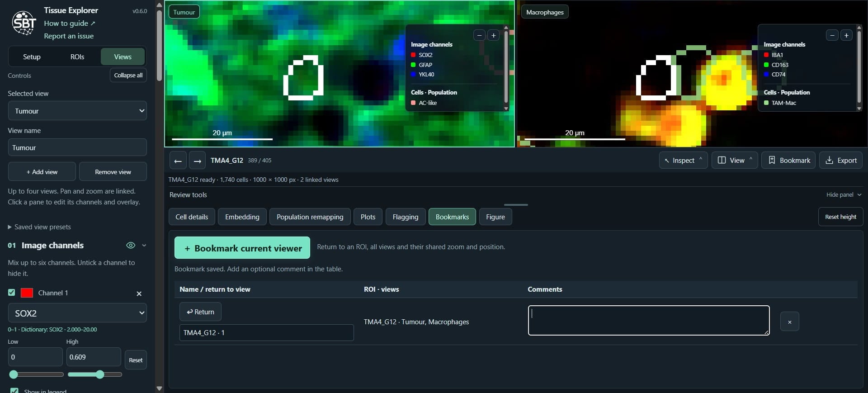Screen dimensions: 868x393
Task: Collapse the Image channels section chevron
Action: pyautogui.click(x=144, y=246)
